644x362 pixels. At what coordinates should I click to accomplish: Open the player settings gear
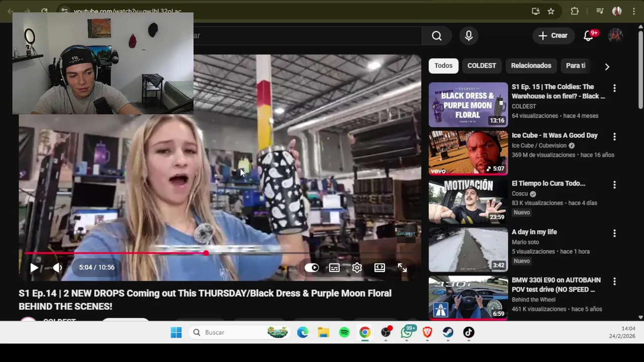tap(357, 268)
